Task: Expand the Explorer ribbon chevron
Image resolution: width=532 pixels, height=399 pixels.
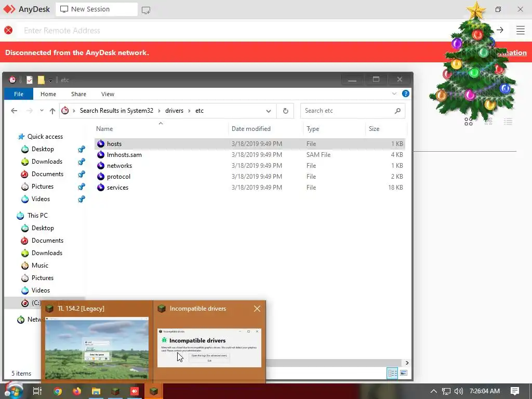Action: (394, 94)
